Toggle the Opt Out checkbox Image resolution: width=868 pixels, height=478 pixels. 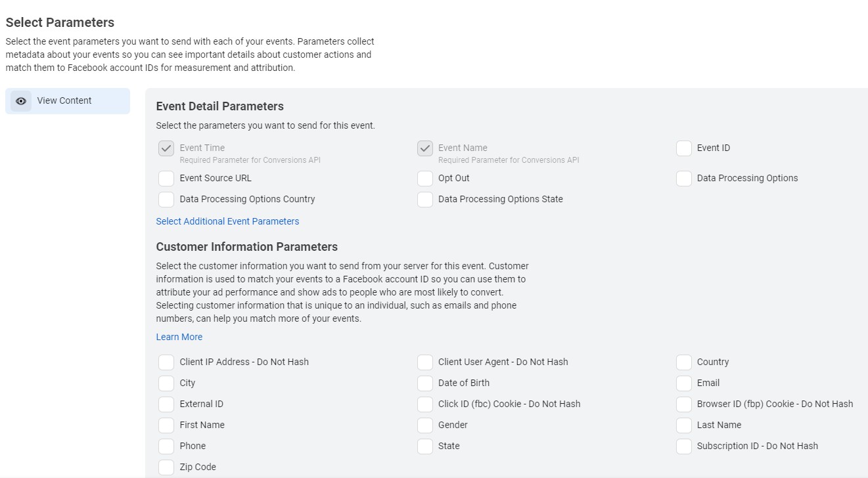pos(425,179)
